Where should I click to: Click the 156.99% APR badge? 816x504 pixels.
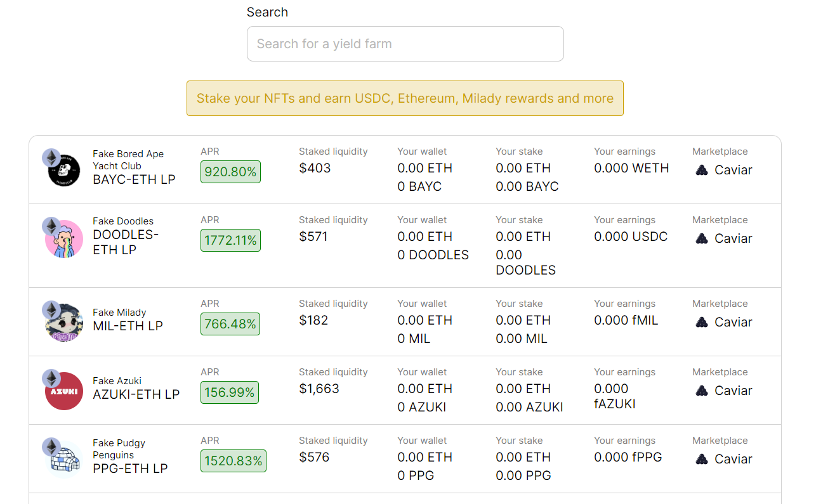(230, 392)
